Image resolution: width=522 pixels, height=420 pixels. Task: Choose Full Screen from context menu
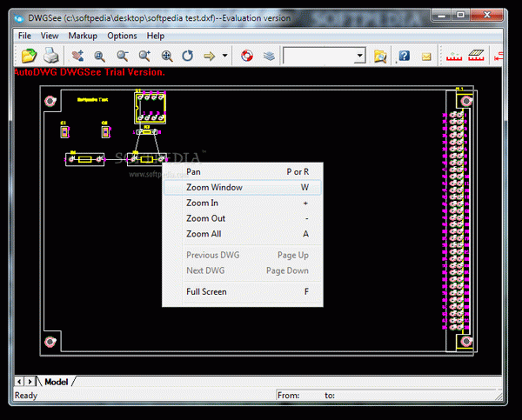243,291
